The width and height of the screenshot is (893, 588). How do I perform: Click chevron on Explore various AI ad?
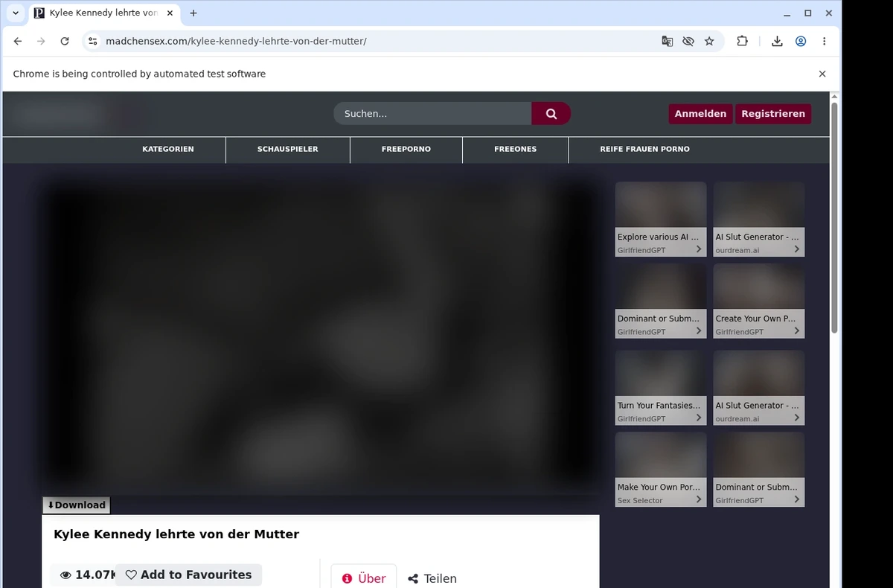coord(699,249)
